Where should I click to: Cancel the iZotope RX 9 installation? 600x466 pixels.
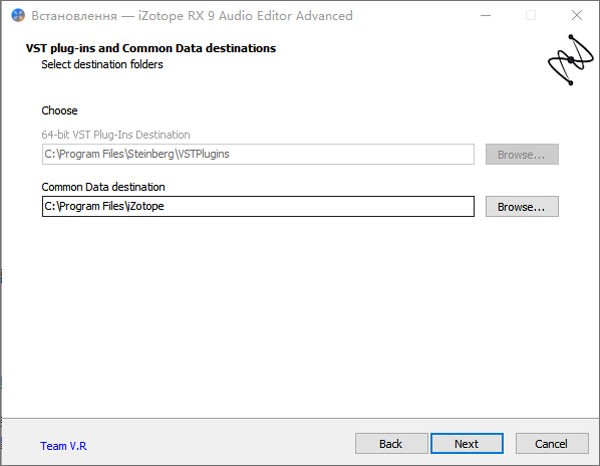click(551, 443)
